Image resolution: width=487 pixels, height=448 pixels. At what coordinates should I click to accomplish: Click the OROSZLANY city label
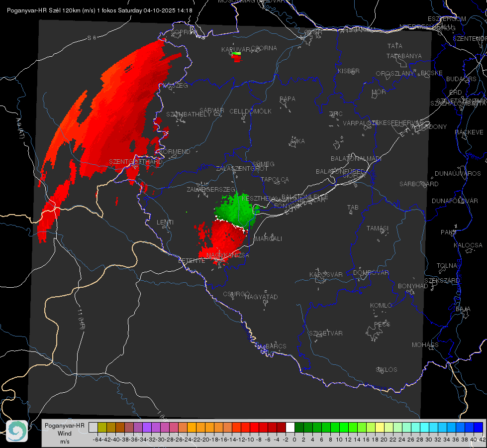pos(395,73)
